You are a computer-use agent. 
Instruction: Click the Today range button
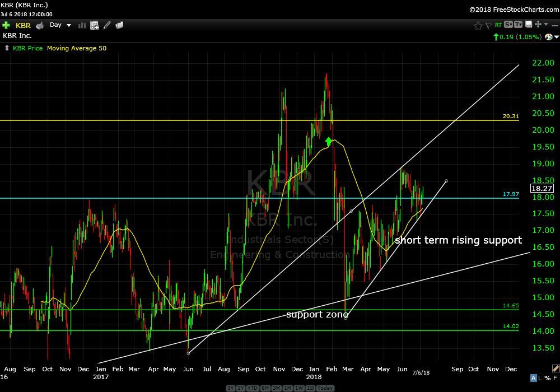[324, 388]
